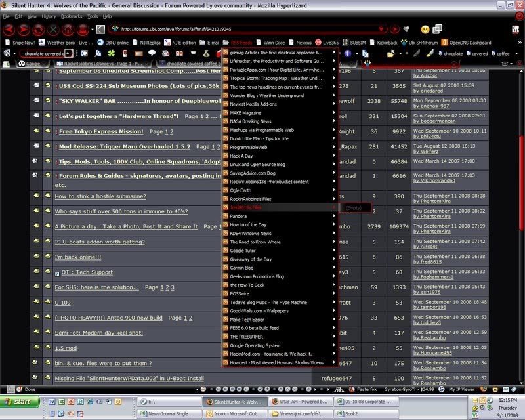Image resolution: width=525 pixels, height=420 pixels.
Task: Open the Tools menu
Action: [x=93, y=16]
